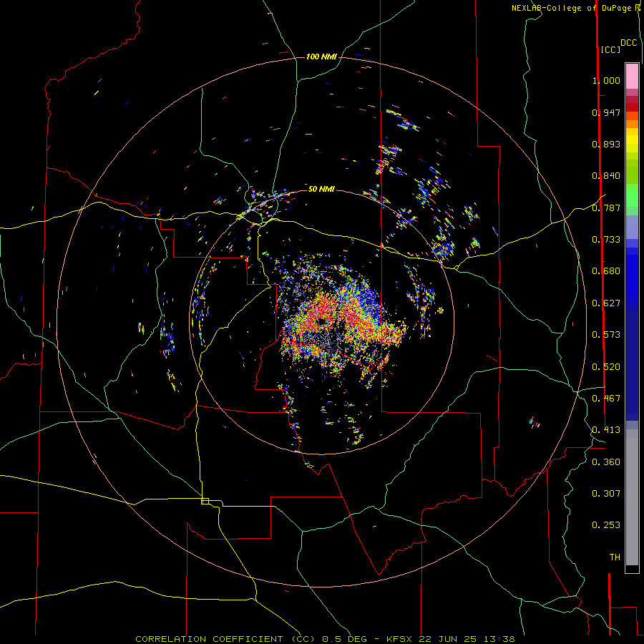Click the 0.520 scale value
644x644 pixels.
(606, 367)
